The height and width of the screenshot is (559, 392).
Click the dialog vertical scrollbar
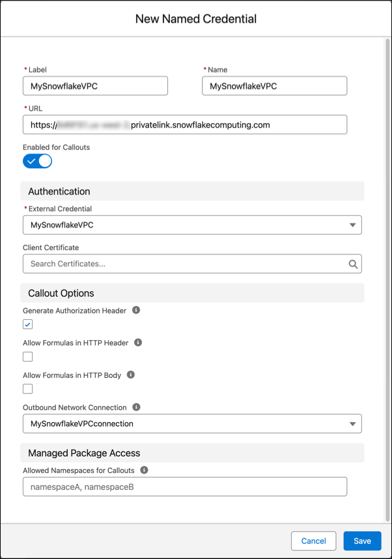click(387, 280)
